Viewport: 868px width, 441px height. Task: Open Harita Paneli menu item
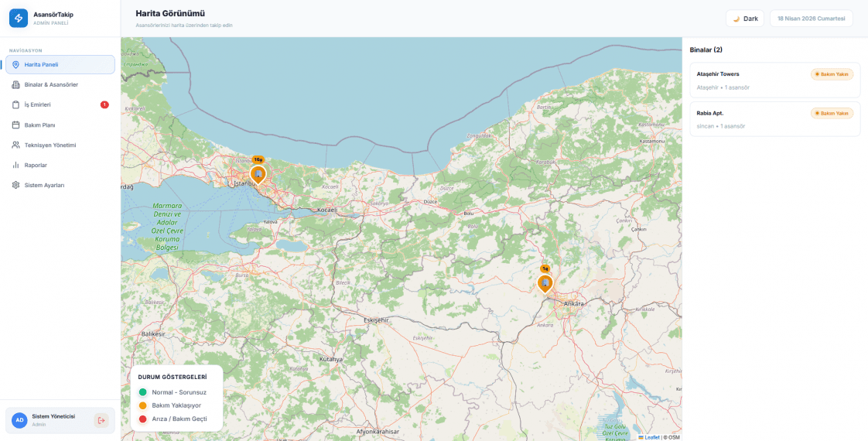coord(60,65)
